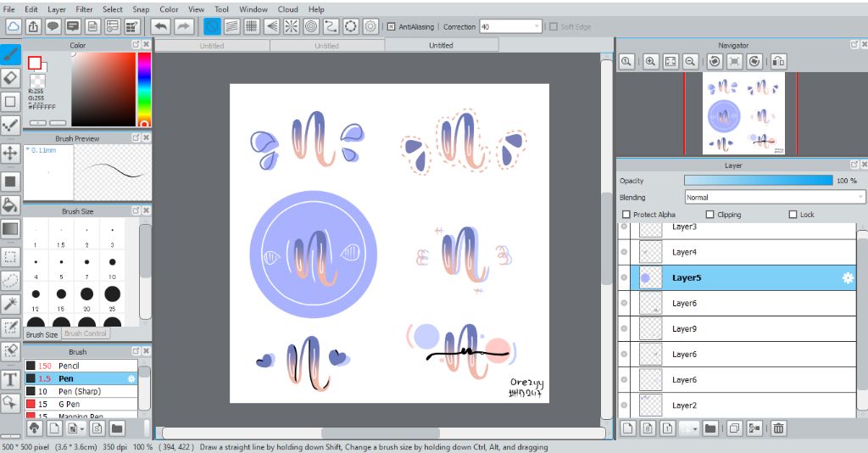Turn snap off with the highlighted snap icon
868x453 pixels.
pyautogui.click(x=212, y=26)
